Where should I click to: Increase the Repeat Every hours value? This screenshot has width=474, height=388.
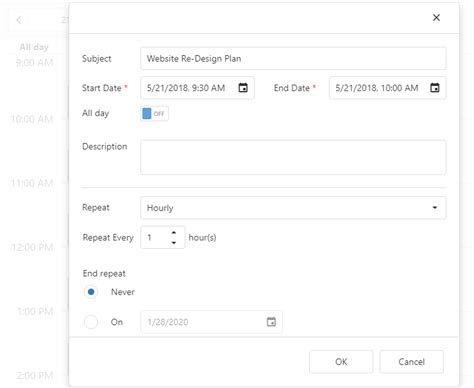point(174,232)
